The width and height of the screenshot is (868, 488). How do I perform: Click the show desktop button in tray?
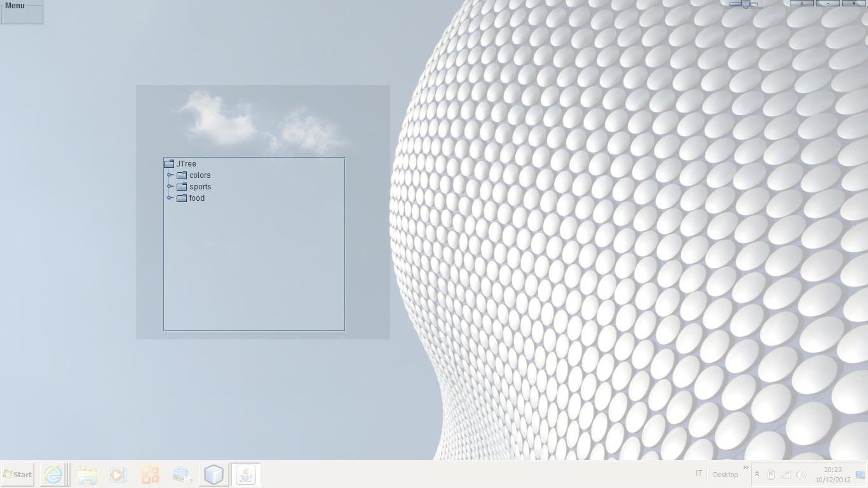(x=861, y=475)
